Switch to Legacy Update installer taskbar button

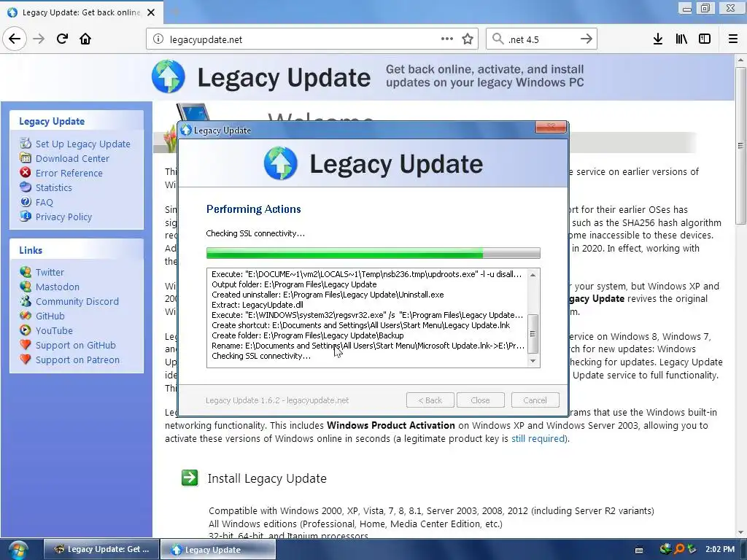pyautogui.click(x=217, y=550)
